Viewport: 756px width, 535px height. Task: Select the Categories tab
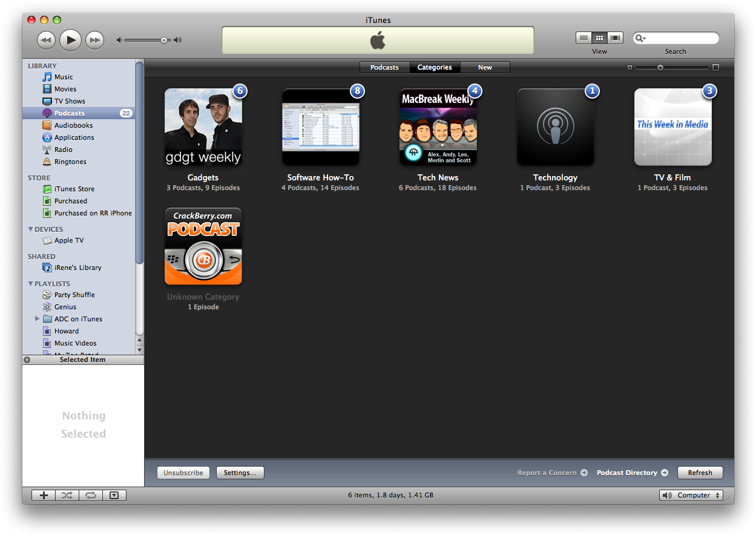[435, 67]
